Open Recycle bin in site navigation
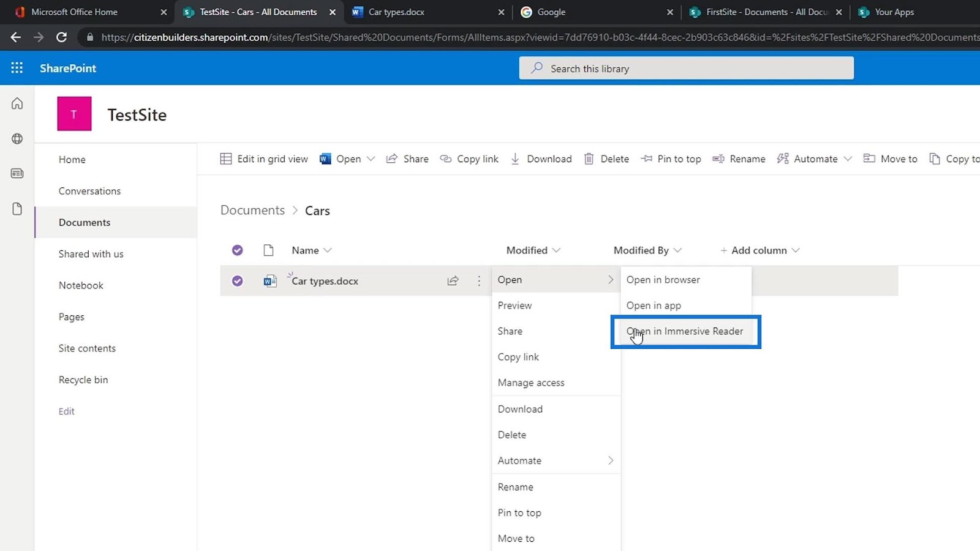This screenshot has height=551, width=980. pos(83,380)
